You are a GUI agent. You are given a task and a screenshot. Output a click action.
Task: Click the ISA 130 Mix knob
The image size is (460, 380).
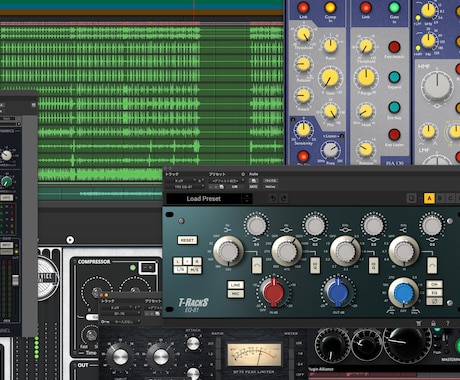point(331,111)
